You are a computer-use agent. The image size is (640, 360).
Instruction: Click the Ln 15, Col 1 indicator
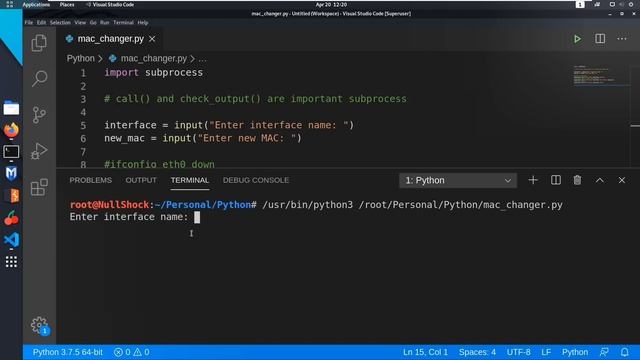pos(425,352)
